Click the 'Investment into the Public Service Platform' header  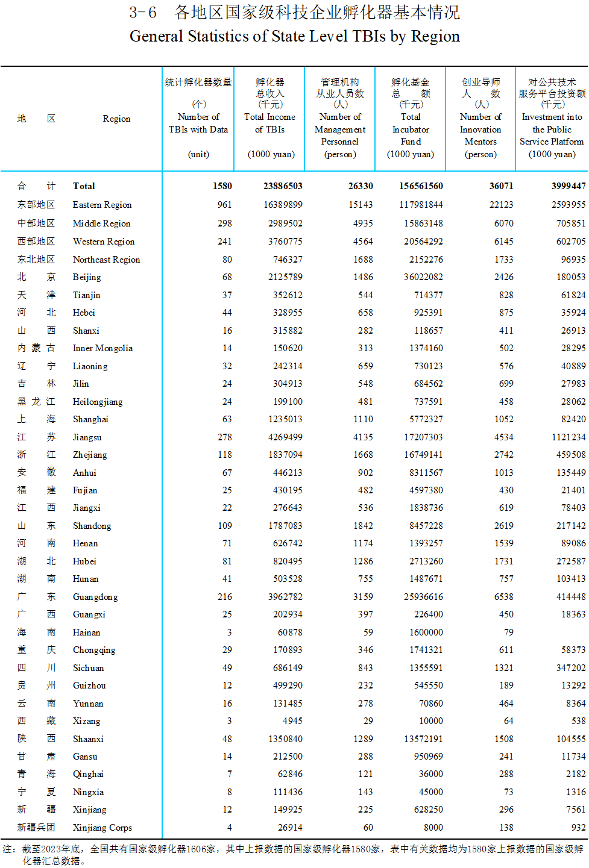pyautogui.click(x=552, y=129)
